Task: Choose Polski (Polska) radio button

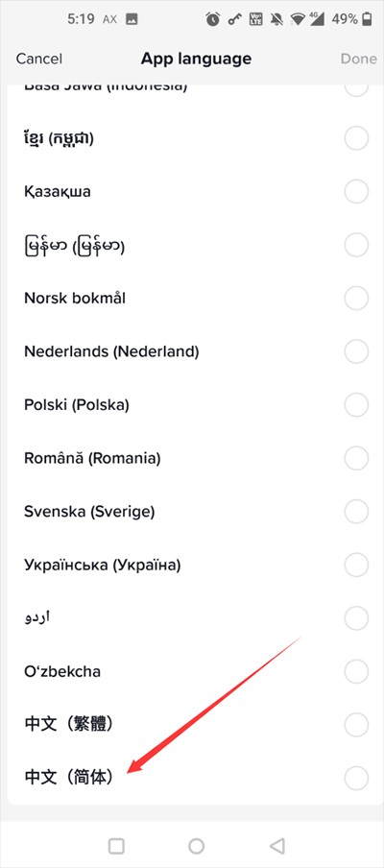Action: pyautogui.click(x=356, y=404)
